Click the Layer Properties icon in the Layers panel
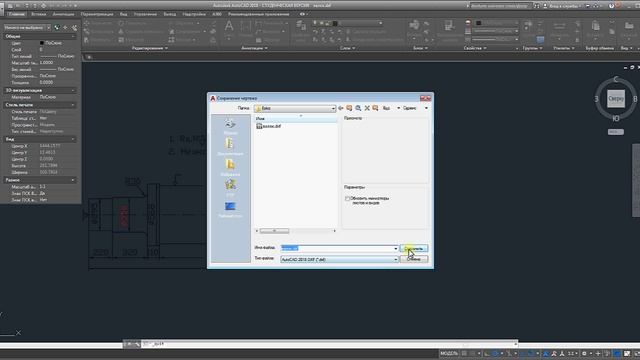 [x=301, y=26]
